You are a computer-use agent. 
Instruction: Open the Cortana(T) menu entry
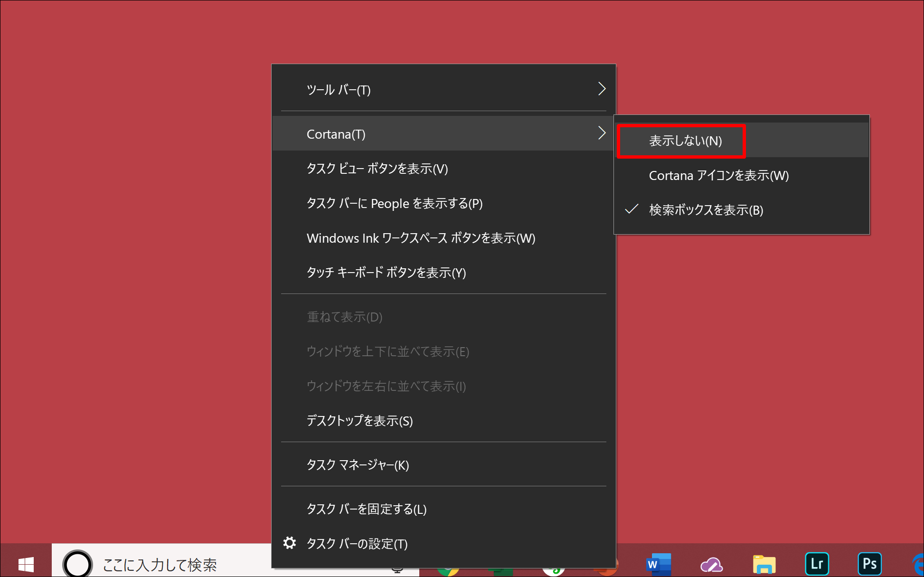[443, 134]
